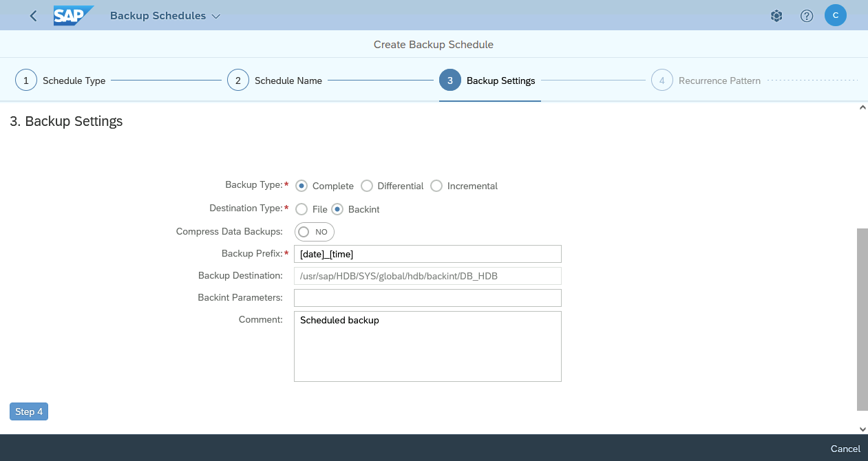Select step 2 Schedule Name circle icon
This screenshot has width=868, height=461.
click(238, 80)
